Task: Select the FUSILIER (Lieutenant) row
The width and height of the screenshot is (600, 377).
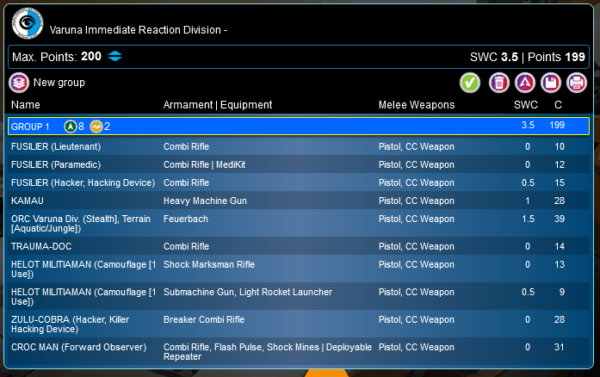Action: pyautogui.click(x=298, y=147)
